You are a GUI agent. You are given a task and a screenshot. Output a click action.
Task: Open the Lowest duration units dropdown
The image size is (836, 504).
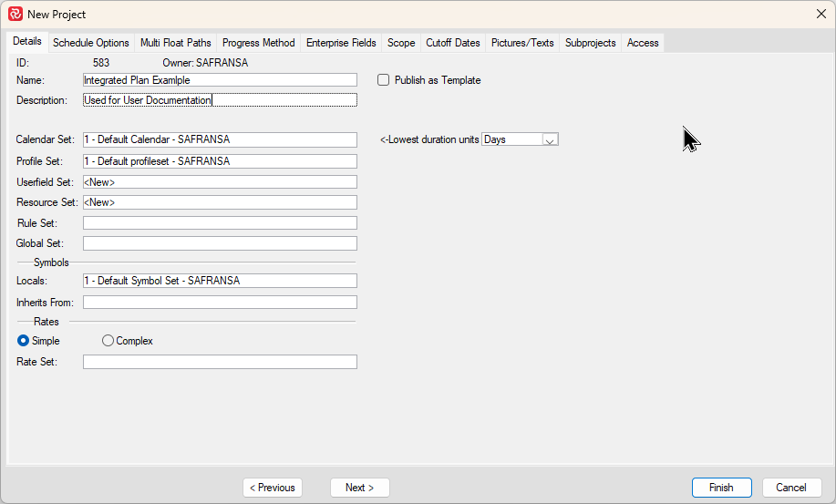550,139
